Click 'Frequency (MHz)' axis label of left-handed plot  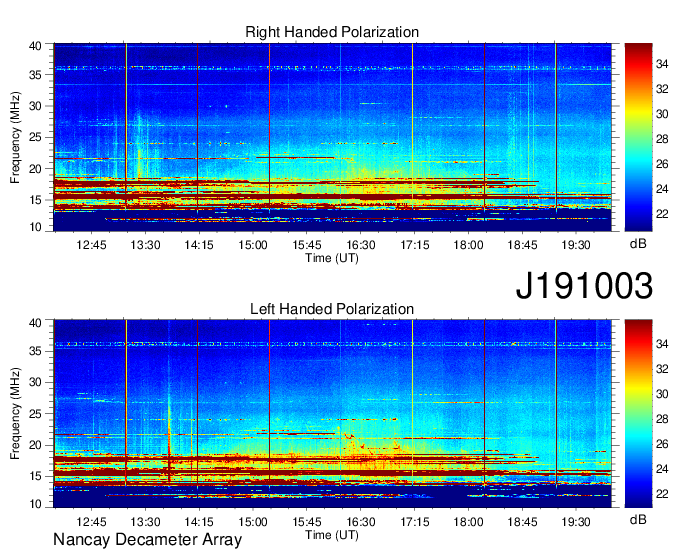pyautogui.click(x=15, y=414)
